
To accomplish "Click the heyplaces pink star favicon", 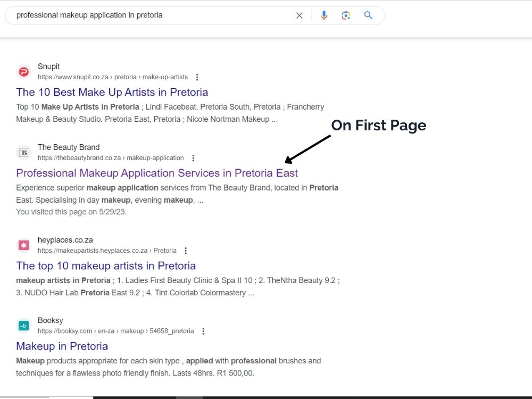I will coord(24,245).
